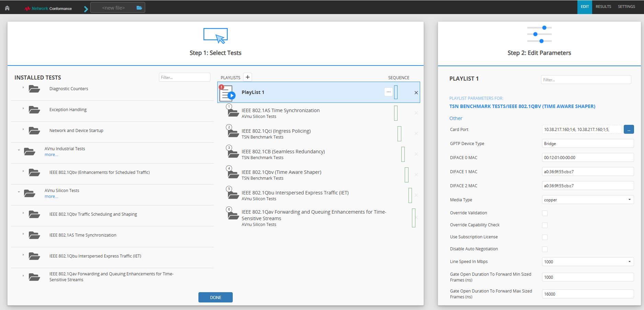Screen dimensions: 644x310
Task: Open PlayList 1 options ellipsis menu
Action: (x=389, y=92)
